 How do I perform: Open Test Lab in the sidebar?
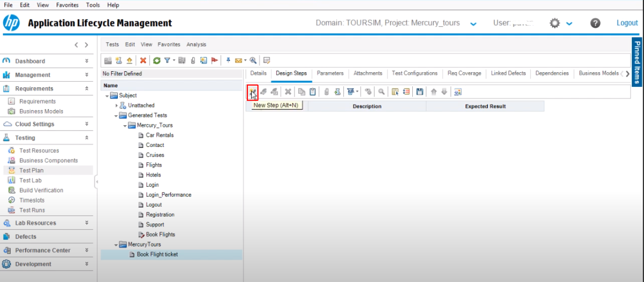tap(30, 180)
